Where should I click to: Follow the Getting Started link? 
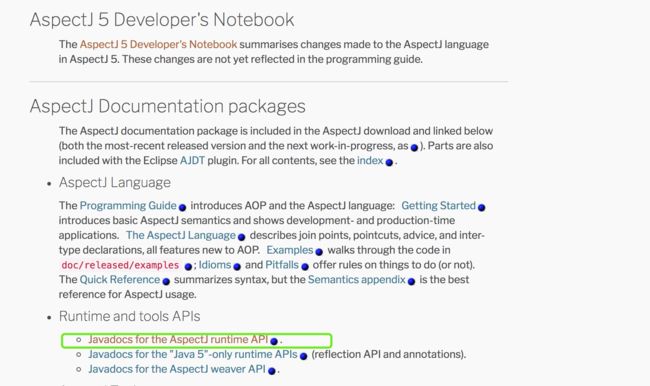[439, 205]
